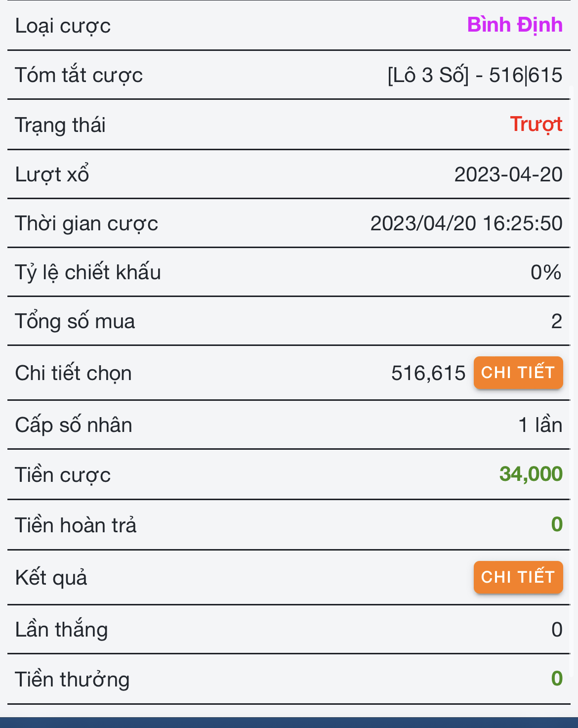Click the Trạng thái label
The width and height of the screenshot is (578, 728).
[x=60, y=125]
